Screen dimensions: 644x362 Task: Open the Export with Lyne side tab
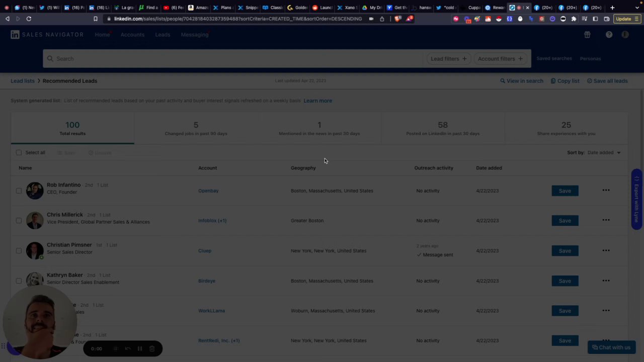[x=636, y=199]
